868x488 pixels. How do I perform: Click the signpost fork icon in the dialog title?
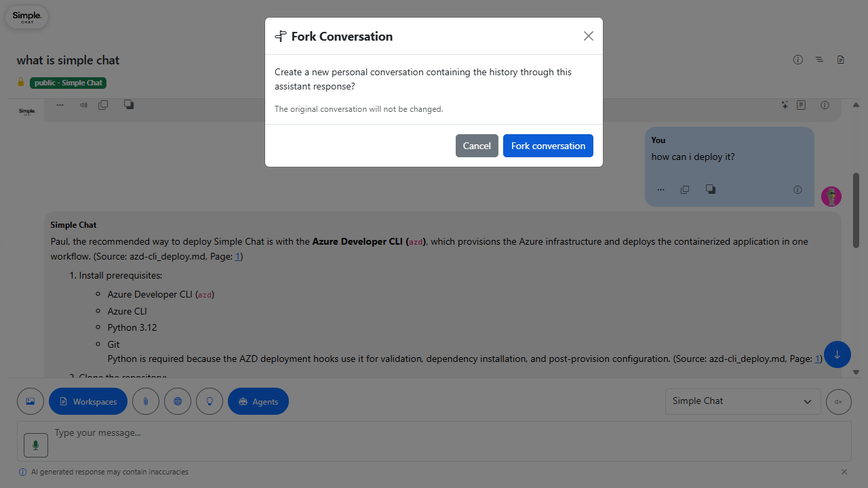[x=281, y=36]
